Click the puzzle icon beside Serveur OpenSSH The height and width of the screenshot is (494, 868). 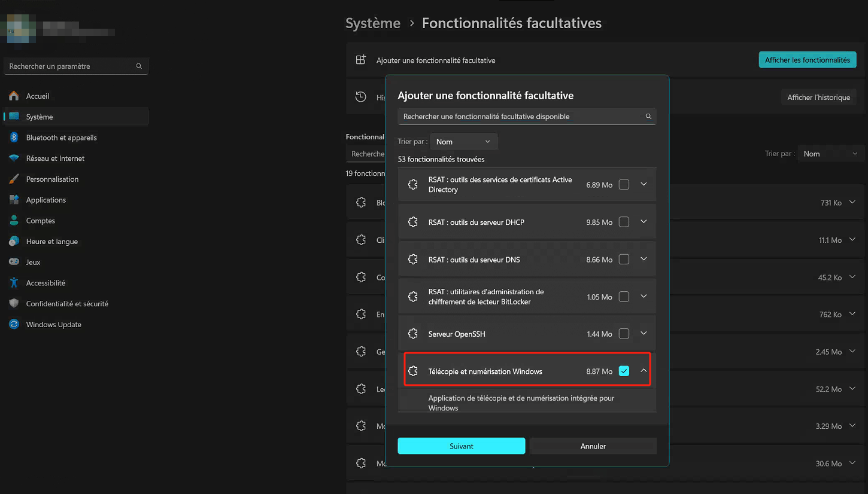[x=412, y=334]
